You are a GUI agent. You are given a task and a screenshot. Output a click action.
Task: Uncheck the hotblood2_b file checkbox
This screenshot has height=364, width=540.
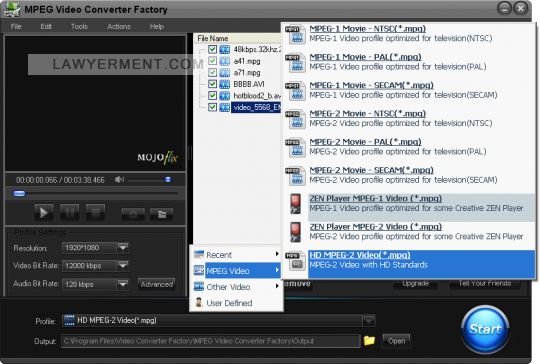pyautogui.click(x=212, y=95)
